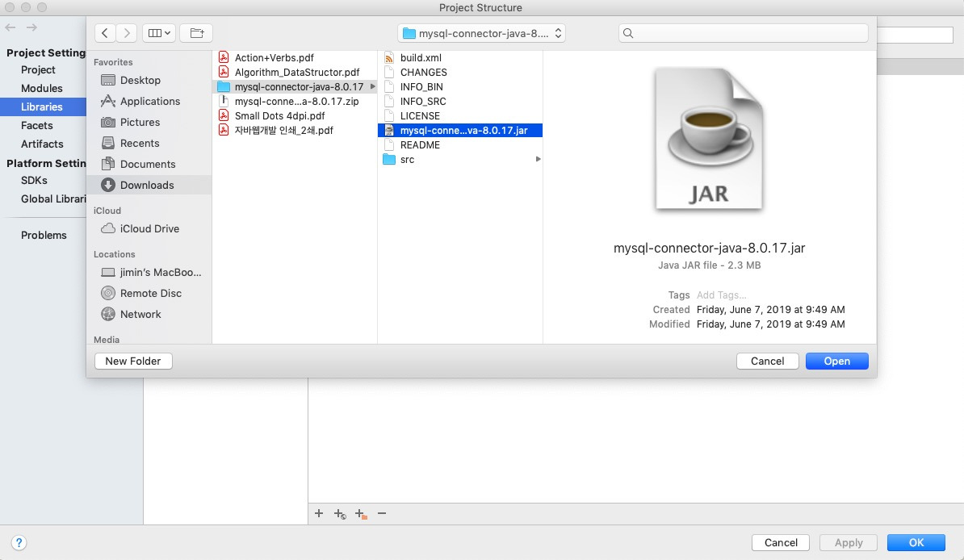
Task: Go back with the file dialog back chevron
Action: coord(105,33)
